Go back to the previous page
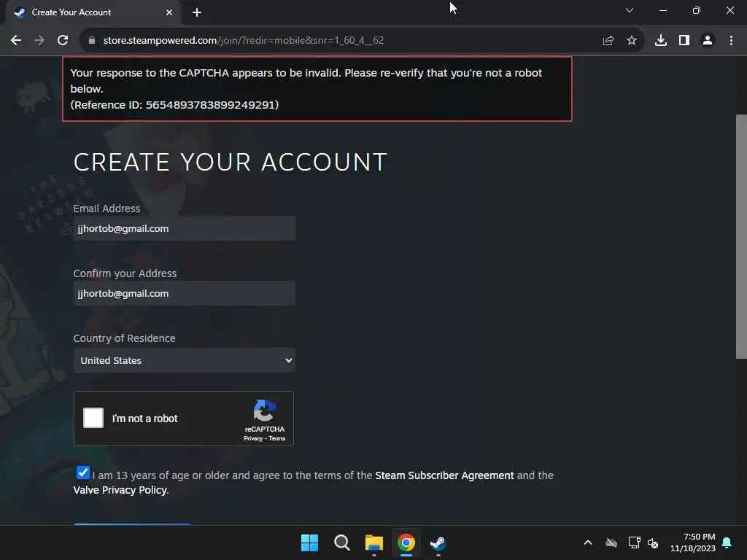This screenshot has height=560, width=747. (x=16, y=41)
